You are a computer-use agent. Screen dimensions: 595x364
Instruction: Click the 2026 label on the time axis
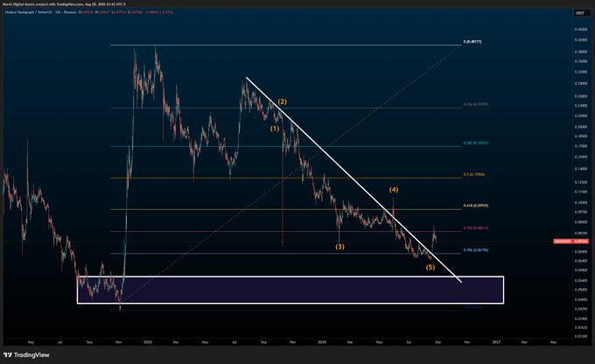pyautogui.click(x=322, y=342)
